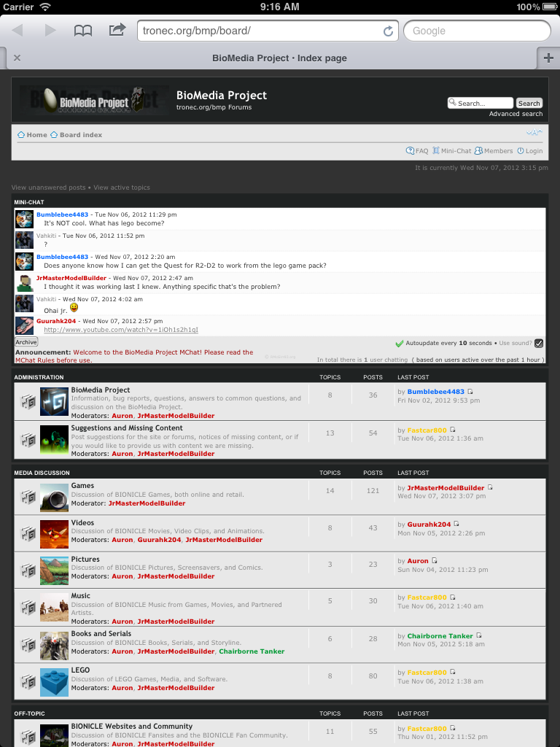Viewport: 560px width, 747px height.
Task: Open Guurahk204 moderator link in Videos
Action: (x=159, y=540)
